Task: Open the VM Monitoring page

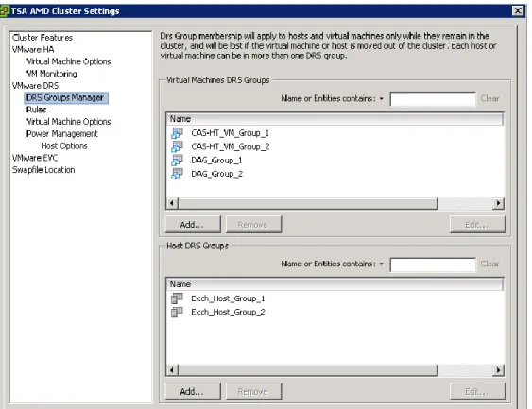Action: click(x=52, y=74)
